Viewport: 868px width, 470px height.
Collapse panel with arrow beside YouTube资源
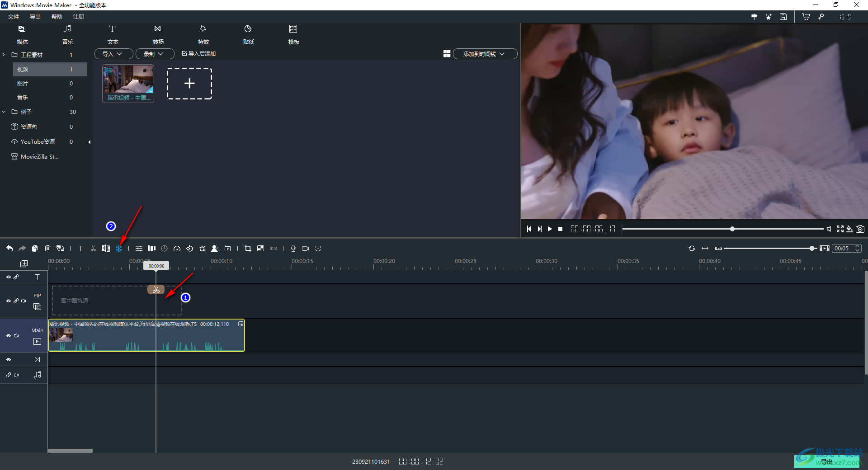point(90,142)
